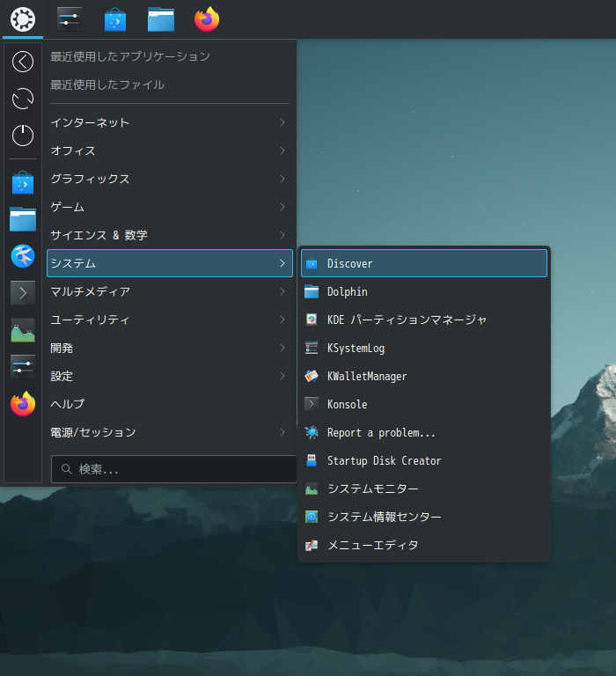
Task: Click the ユーティリティ category label
Action: tap(90, 320)
